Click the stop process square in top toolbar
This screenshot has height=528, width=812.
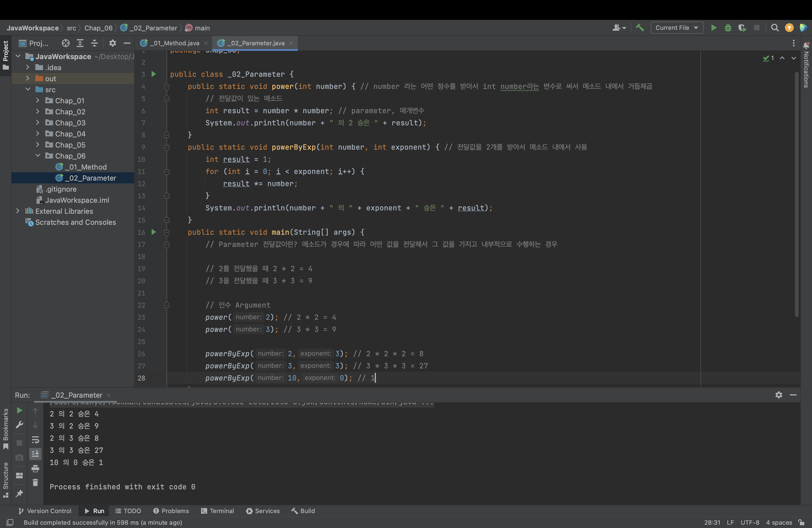tap(757, 28)
